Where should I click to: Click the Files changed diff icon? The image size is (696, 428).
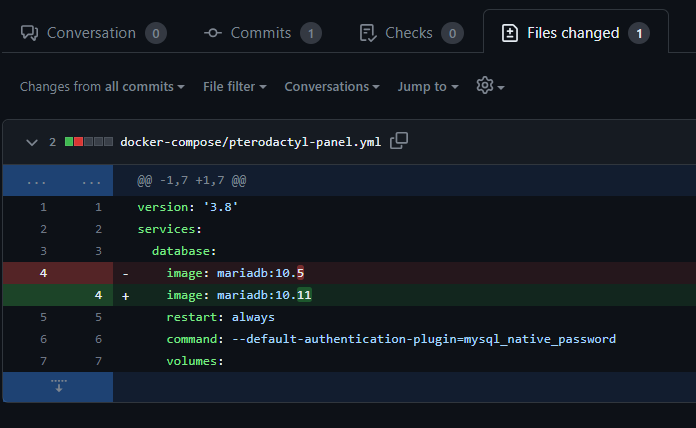[509, 33]
